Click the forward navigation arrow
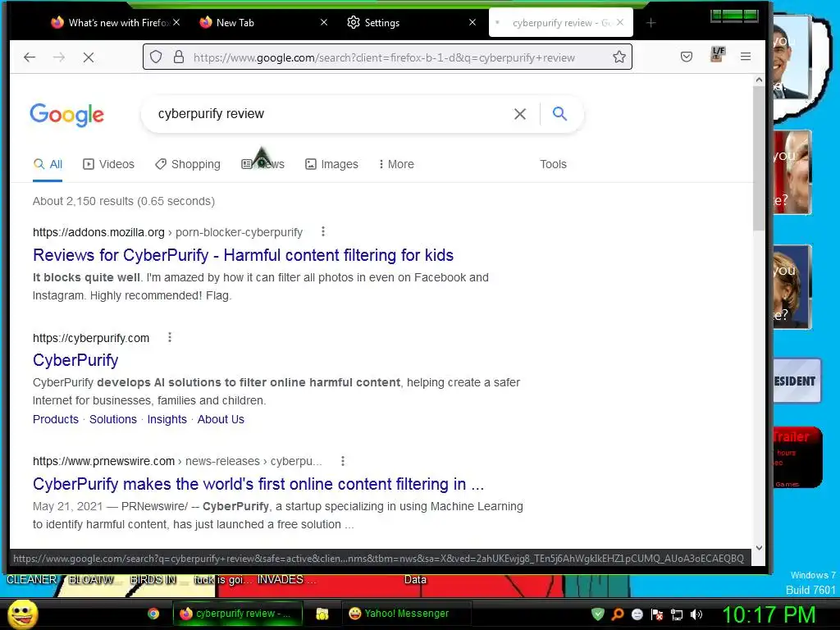The width and height of the screenshot is (840, 630). coord(59,57)
